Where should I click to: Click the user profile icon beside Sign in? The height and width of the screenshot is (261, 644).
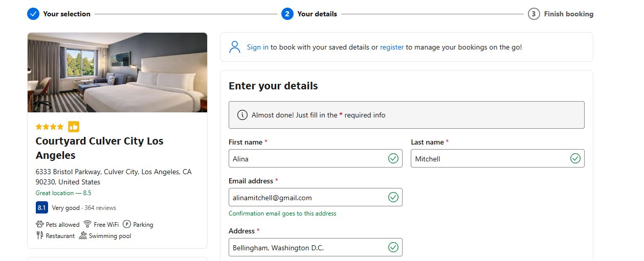click(x=235, y=47)
